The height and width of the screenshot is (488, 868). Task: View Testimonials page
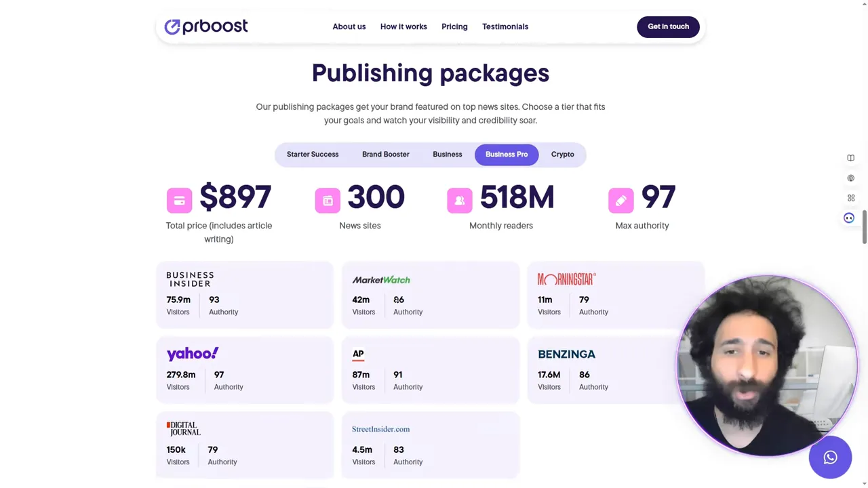(x=505, y=26)
